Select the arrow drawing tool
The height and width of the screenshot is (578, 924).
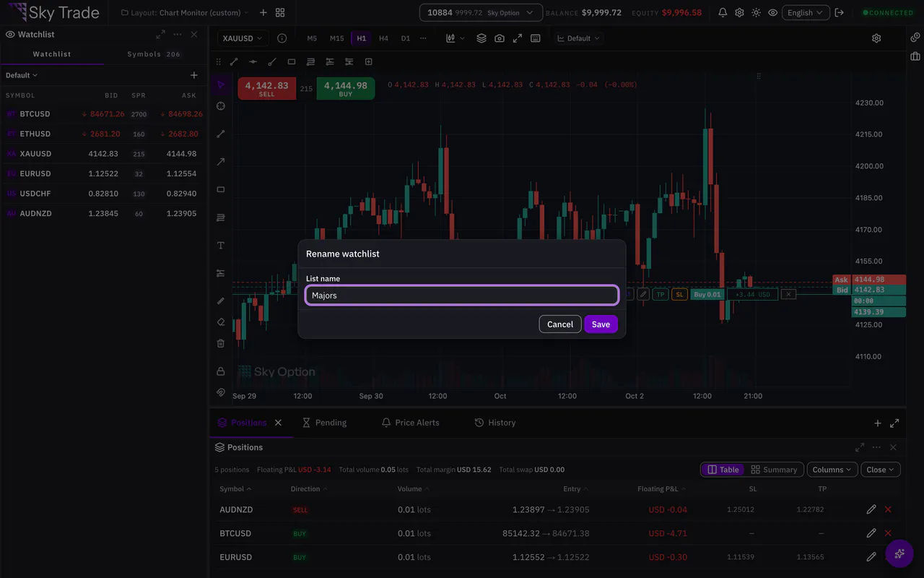[221, 162]
